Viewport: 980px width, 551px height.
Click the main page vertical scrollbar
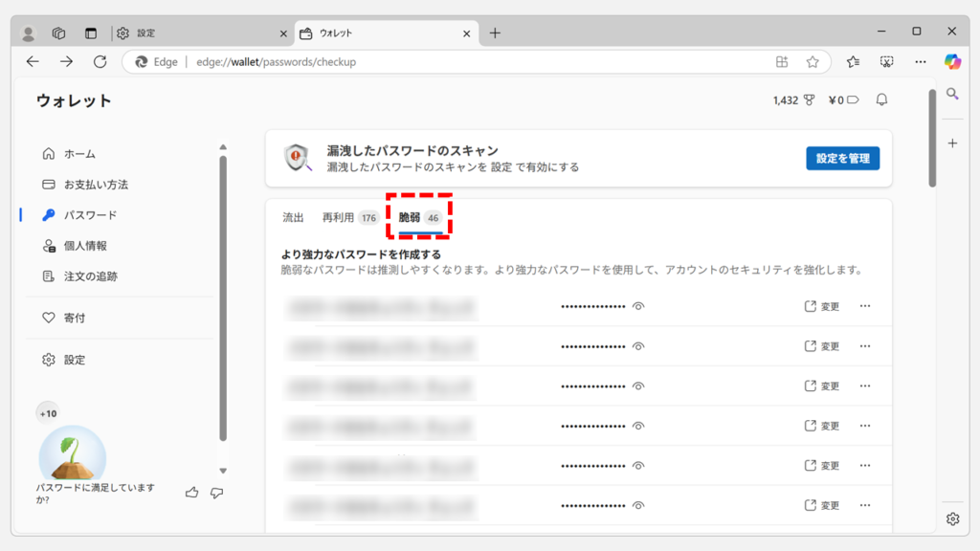coord(932,138)
